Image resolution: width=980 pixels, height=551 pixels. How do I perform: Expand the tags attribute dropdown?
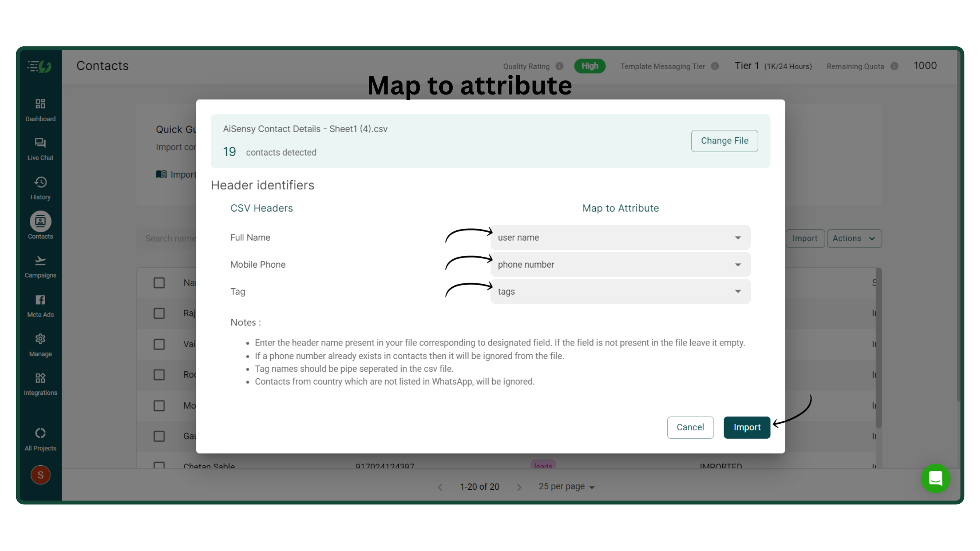(x=620, y=292)
